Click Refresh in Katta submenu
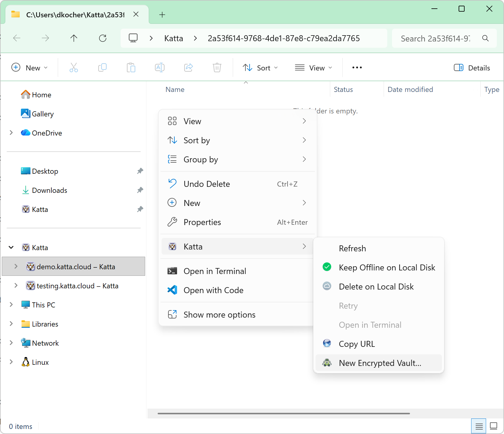This screenshot has height=434, width=504. [379, 248]
